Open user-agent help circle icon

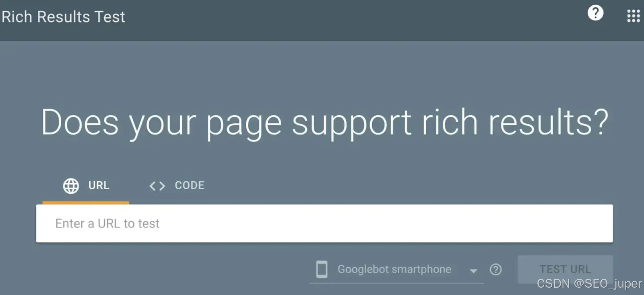tap(495, 269)
